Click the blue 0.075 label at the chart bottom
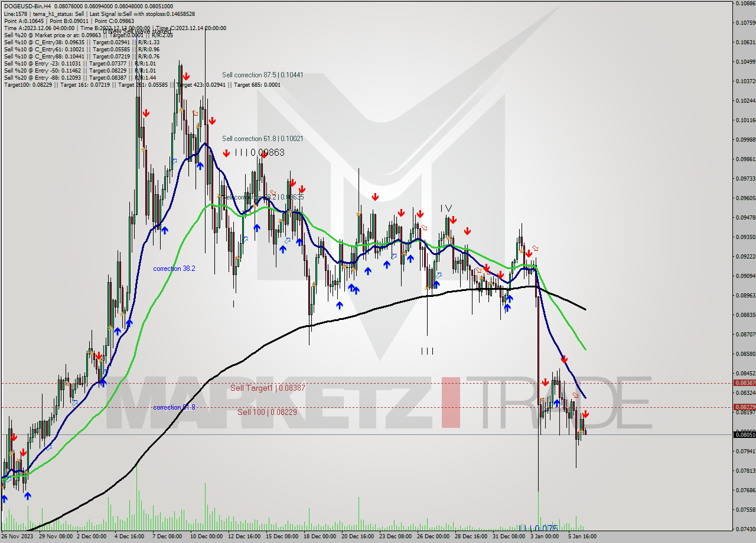The width and height of the screenshot is (756, 543). (x=538, y=528)
